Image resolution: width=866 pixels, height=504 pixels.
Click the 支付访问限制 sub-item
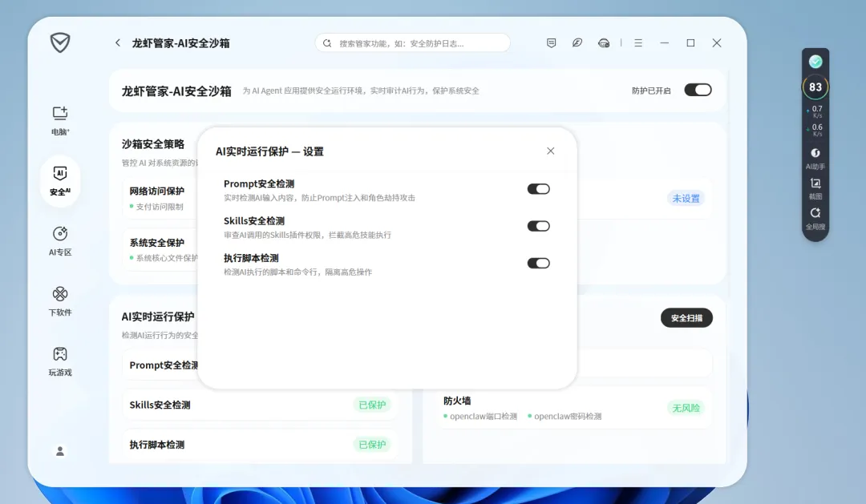coord(156,207)
